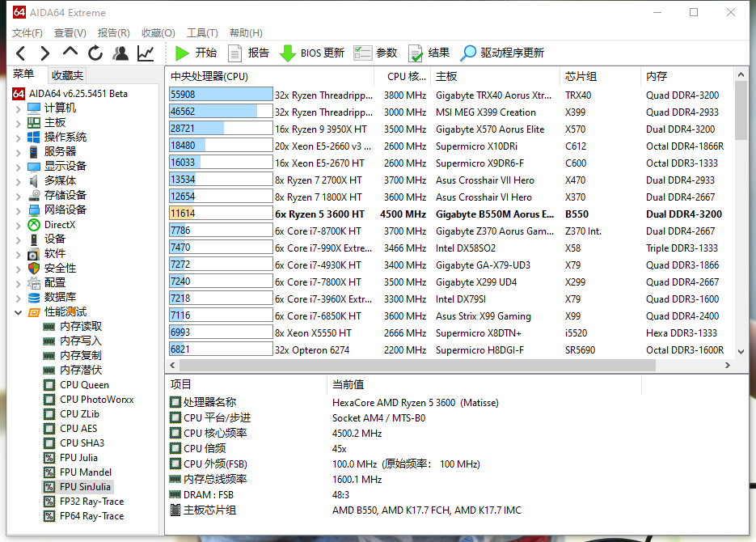The height and width of the screenshot is (542, 756).
Task: Open the 内存写入 memory write benchmark
Action: pyautogui.click(x=72, y=341)
